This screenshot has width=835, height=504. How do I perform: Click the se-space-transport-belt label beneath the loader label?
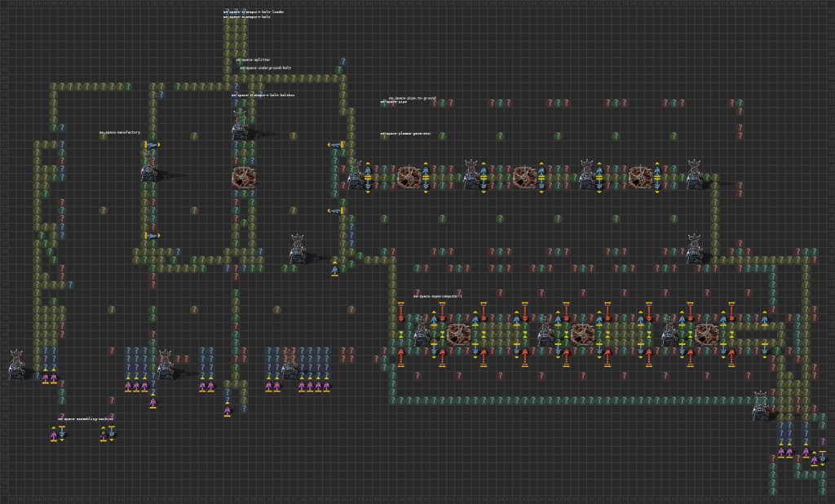[246, 16]
